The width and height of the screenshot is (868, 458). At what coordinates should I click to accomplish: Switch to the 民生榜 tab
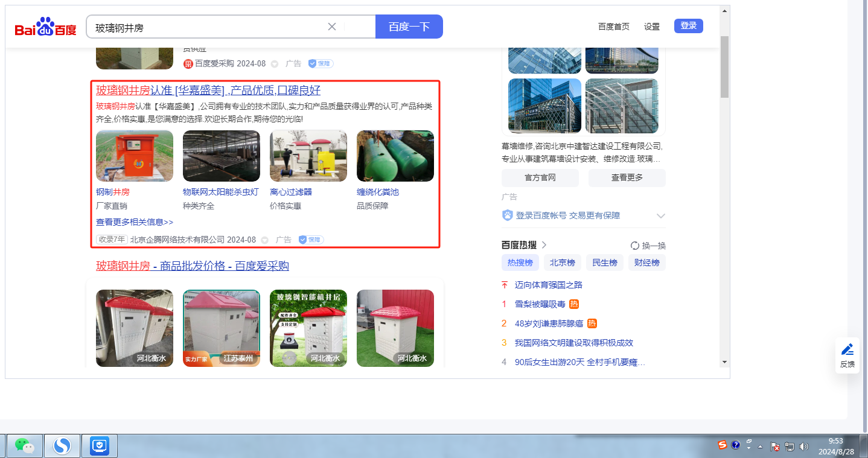click(x=605, y=262)
